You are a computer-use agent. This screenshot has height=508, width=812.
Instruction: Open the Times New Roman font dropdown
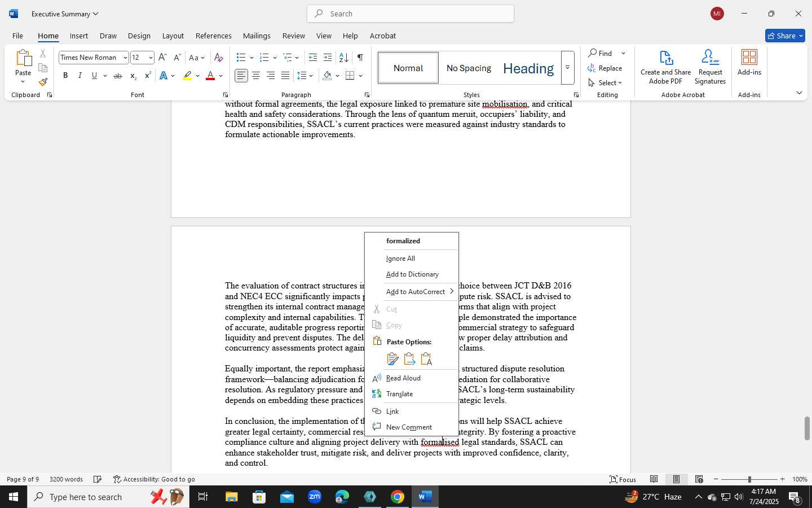[x=125, y=58]
